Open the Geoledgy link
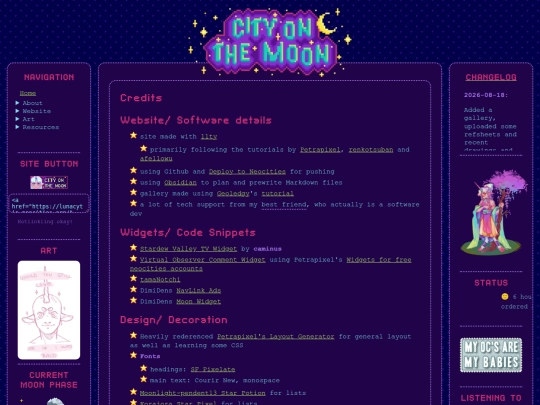Viewport: 540px width, 405px height. (x=233, y=194)
